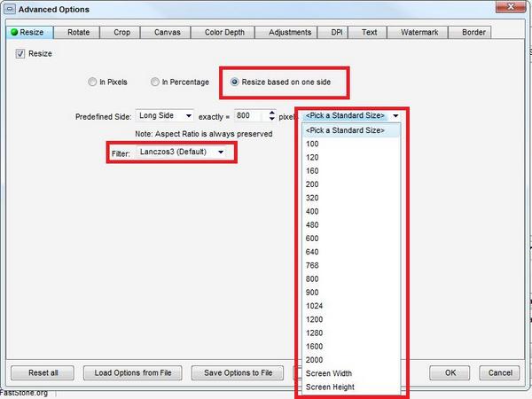Select the In Pixels radio option
The height and width of the screenshot is (399, 532).
pos(93,82)
